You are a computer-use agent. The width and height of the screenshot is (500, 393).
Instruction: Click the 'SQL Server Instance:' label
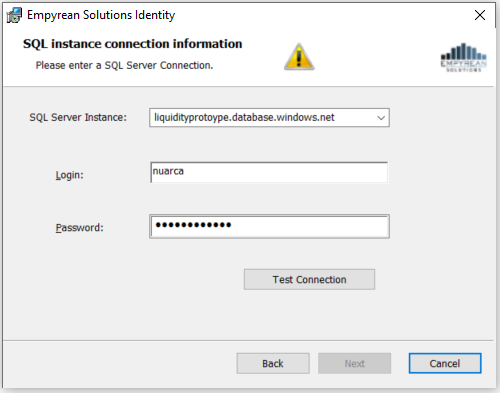pos(78,117)
